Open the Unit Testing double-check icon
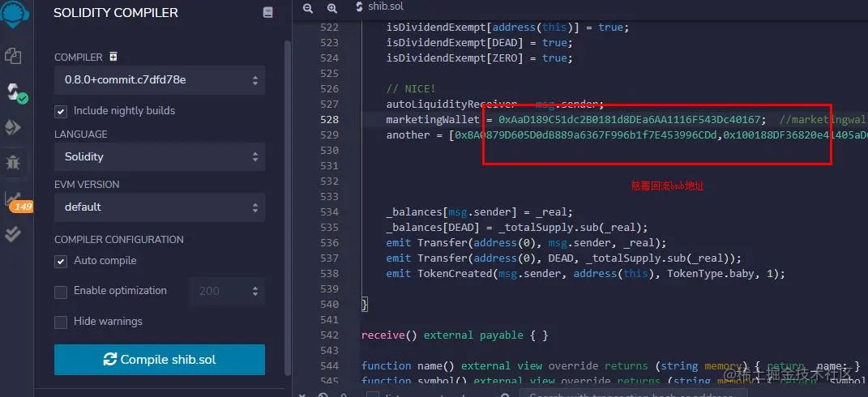868x397 pixels. 13,234
